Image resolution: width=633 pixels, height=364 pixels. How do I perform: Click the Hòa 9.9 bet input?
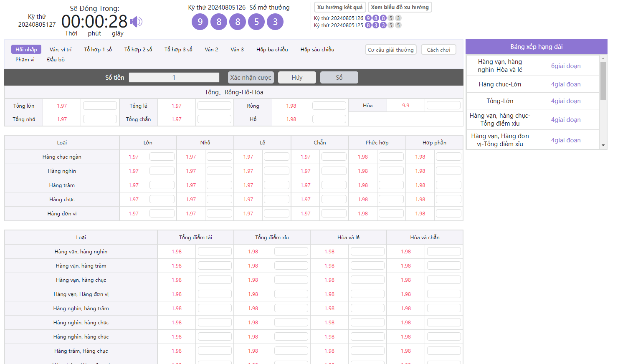pyautogui.click(x=443, y=105)
